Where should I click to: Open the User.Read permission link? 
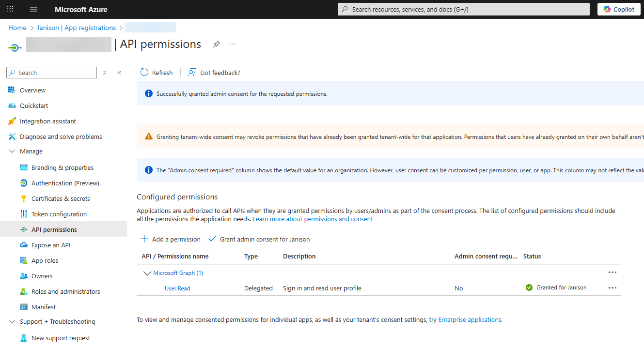pyautogui.click(x=177, y=288)
